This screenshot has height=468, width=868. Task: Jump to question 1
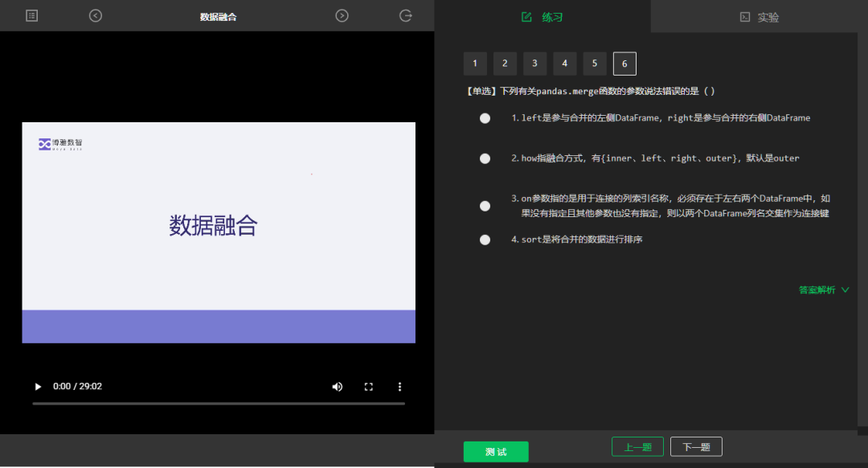pyautogui.click(x=475, y=64)
